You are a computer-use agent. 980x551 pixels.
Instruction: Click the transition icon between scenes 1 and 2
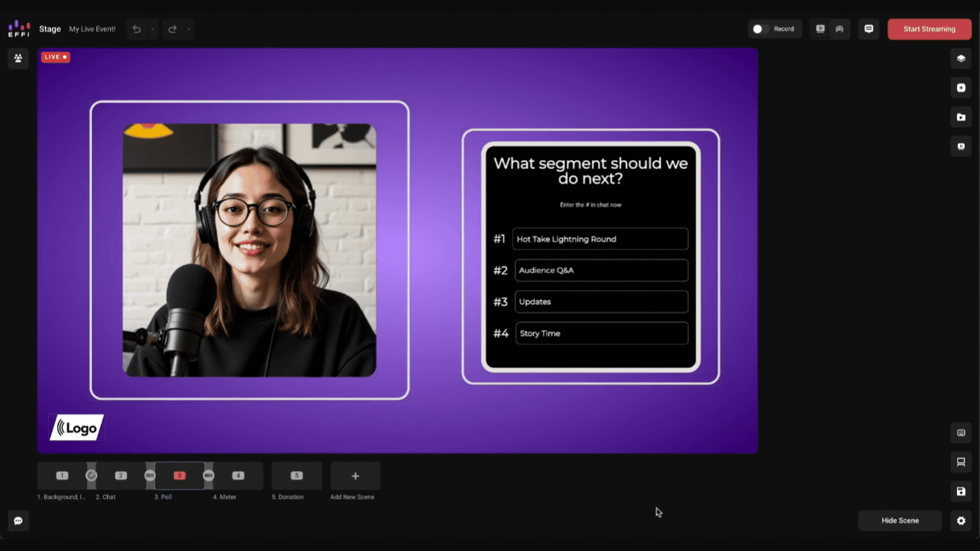[x=91, y=475]
